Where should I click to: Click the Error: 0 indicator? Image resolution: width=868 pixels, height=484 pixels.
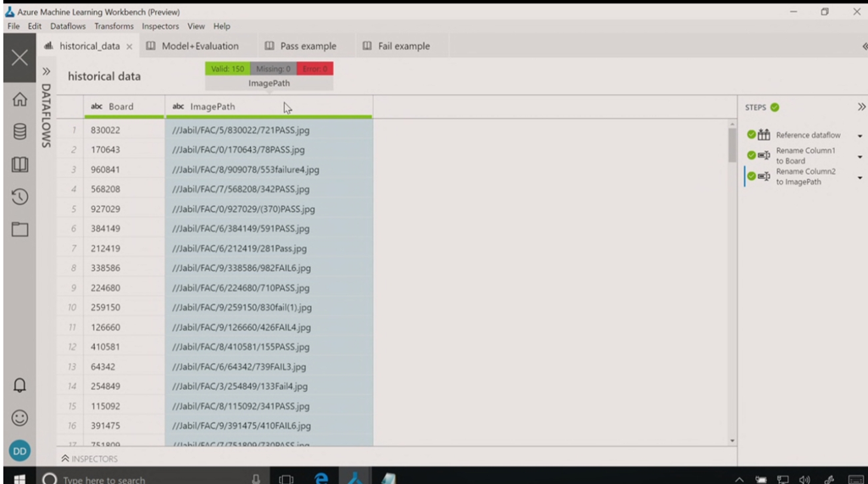(x=315, y=69)
